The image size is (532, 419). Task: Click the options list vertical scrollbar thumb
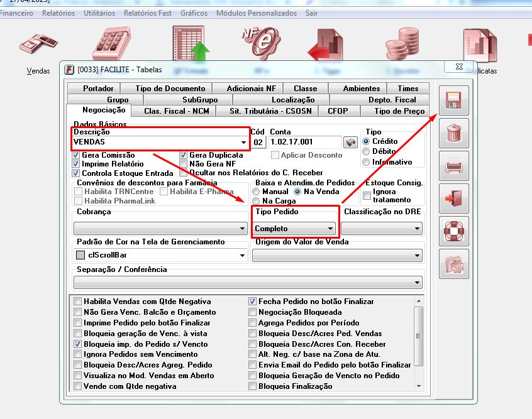418,336
